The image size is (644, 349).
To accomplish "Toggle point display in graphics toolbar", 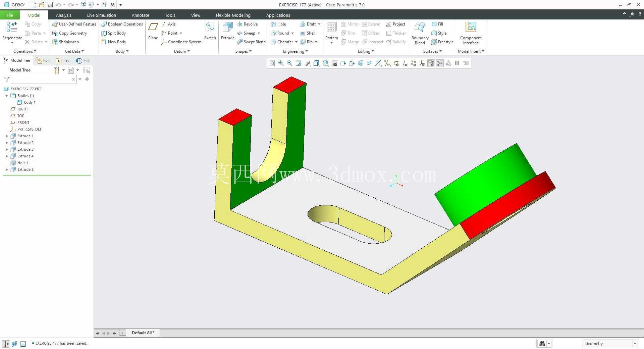I will 413,63.
